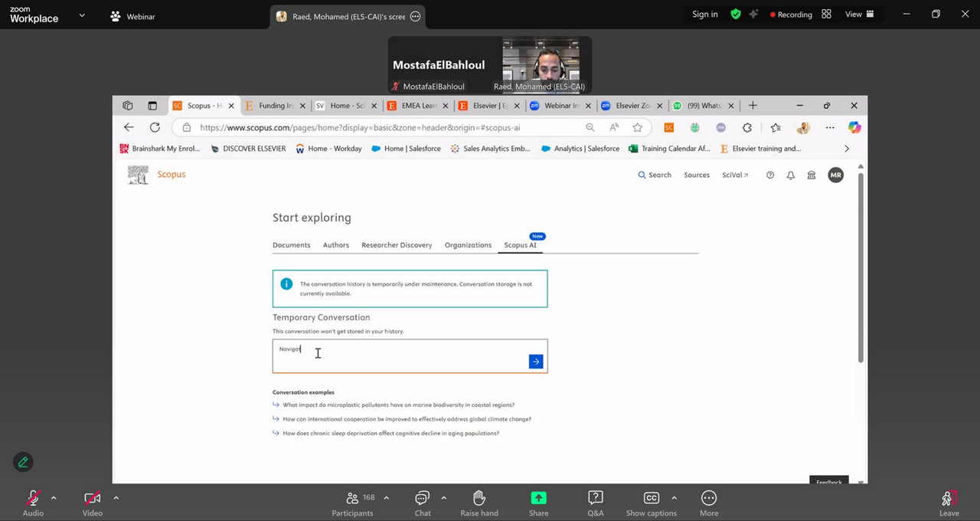Open Sources in the Scopus header
This screenshot has height=521, width=980.
tap(697, 175)
